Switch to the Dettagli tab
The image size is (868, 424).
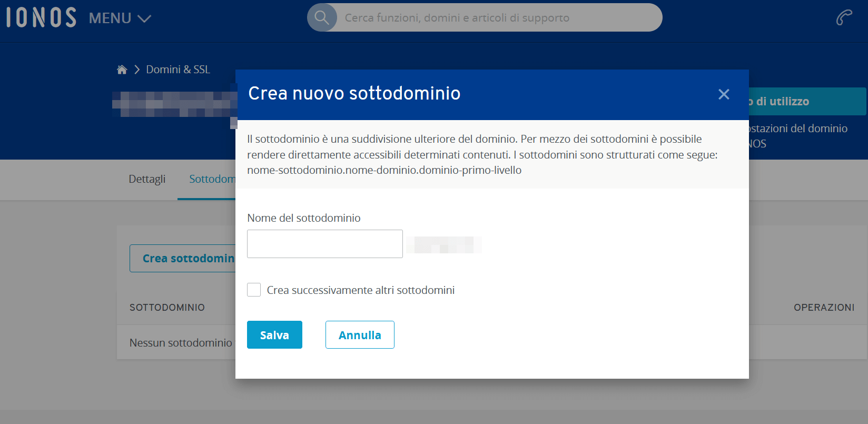point(147,179)
